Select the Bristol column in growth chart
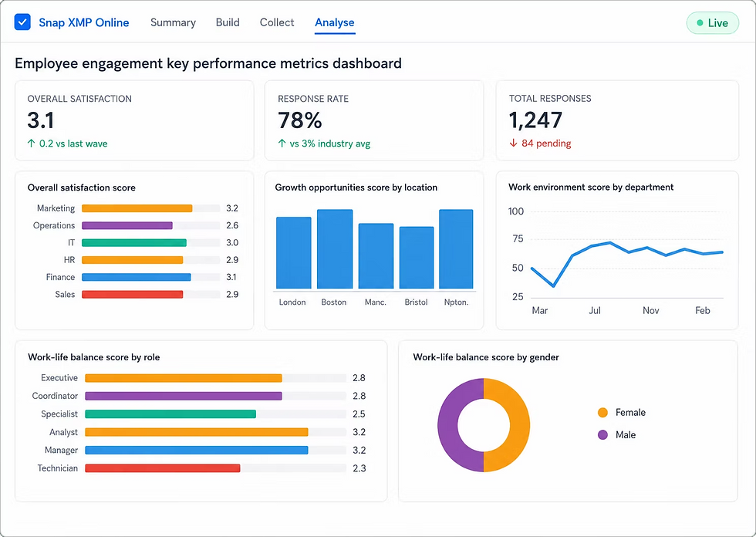 417,258
